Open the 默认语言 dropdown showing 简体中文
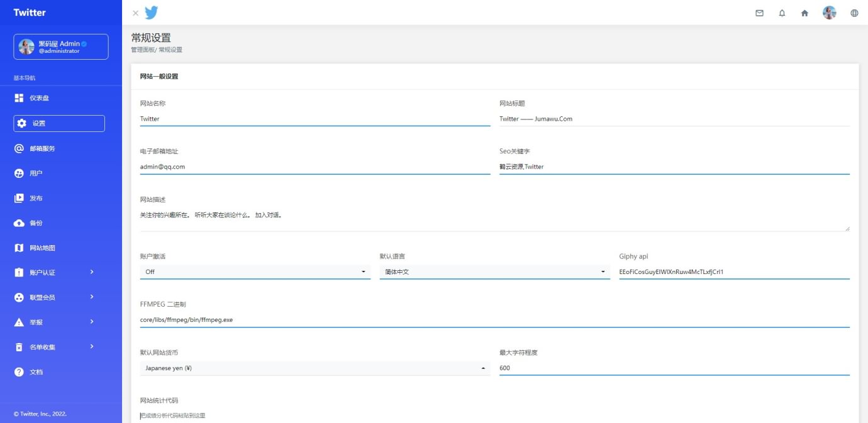Screen dimensions: 868x423 click(494, 272)
